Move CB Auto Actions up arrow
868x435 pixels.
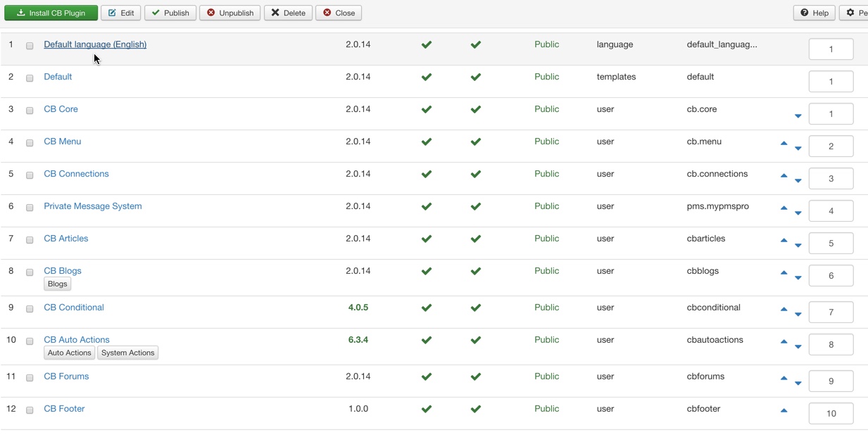click(x=784, y=342)
